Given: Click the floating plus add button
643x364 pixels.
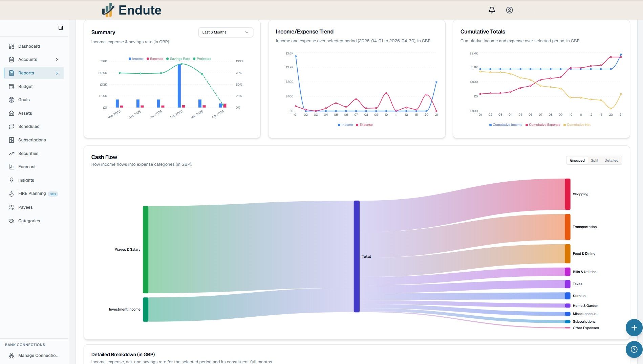Looking at the screenshot, I should tap(634, 327).
